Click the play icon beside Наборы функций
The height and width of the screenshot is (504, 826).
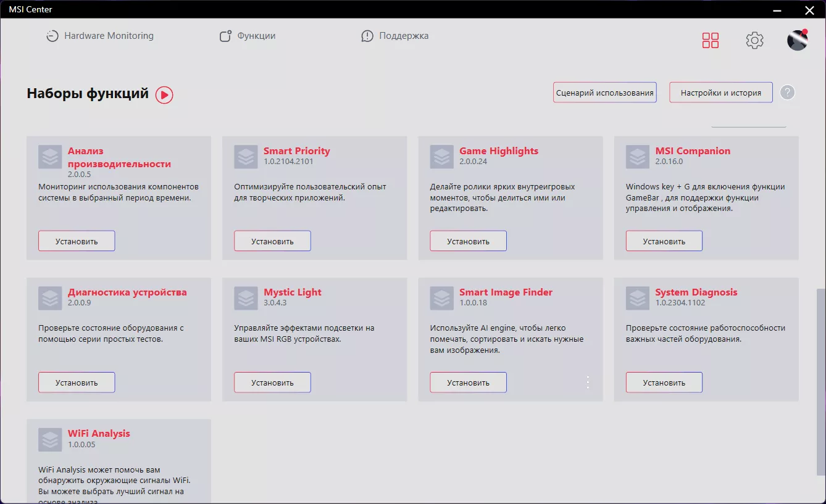tap(164, 94)
